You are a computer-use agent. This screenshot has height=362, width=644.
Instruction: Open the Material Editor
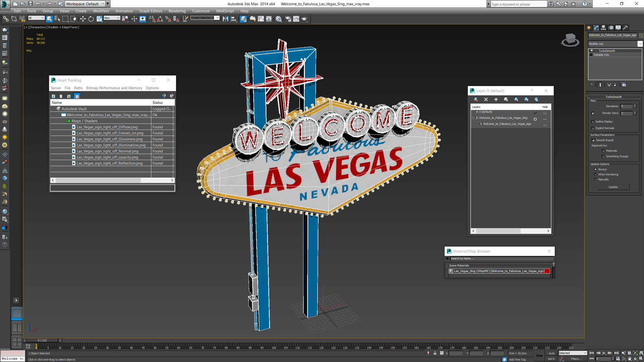(278, 19)
